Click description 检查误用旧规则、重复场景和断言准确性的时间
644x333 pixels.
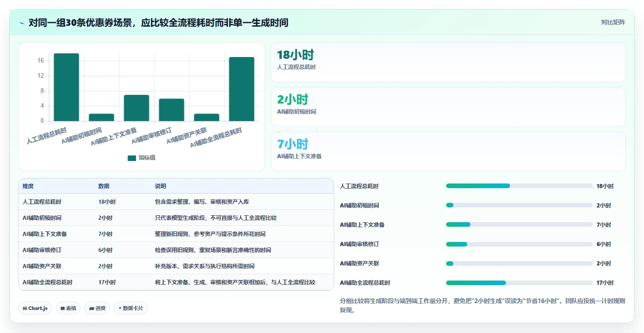tap(213, 250)
